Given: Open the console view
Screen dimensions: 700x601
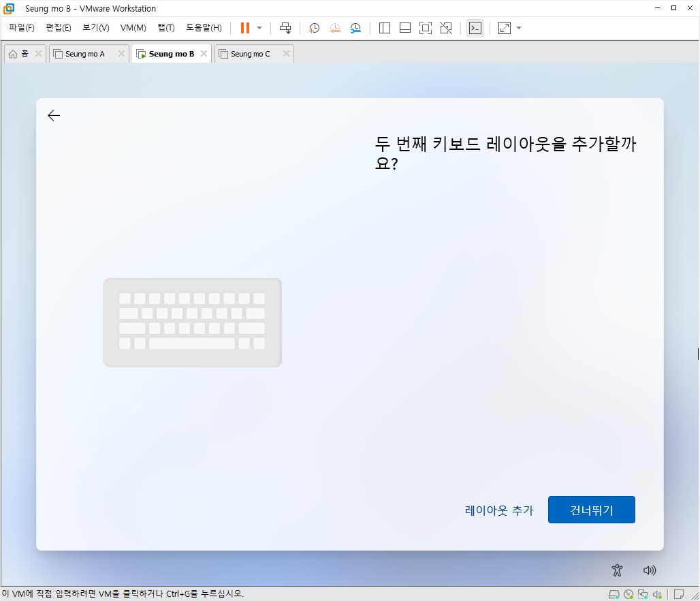Looking at the screenshot, I should [x=475, y=28].
